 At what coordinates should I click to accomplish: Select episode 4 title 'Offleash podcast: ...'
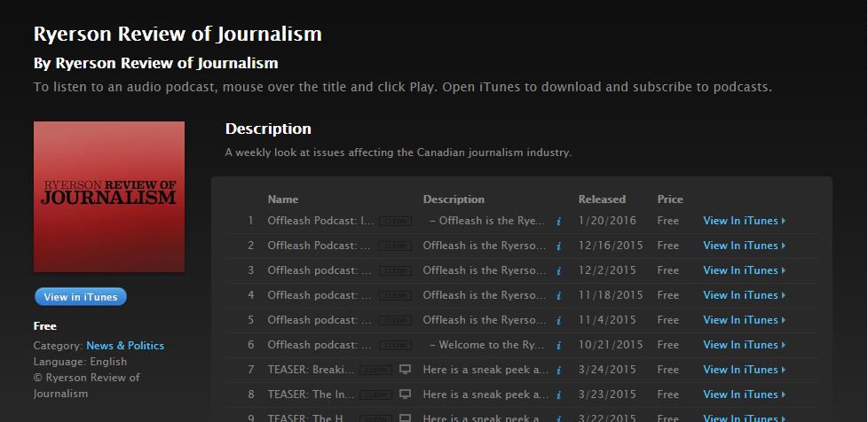pyautogui.click(x=319, y=295)
